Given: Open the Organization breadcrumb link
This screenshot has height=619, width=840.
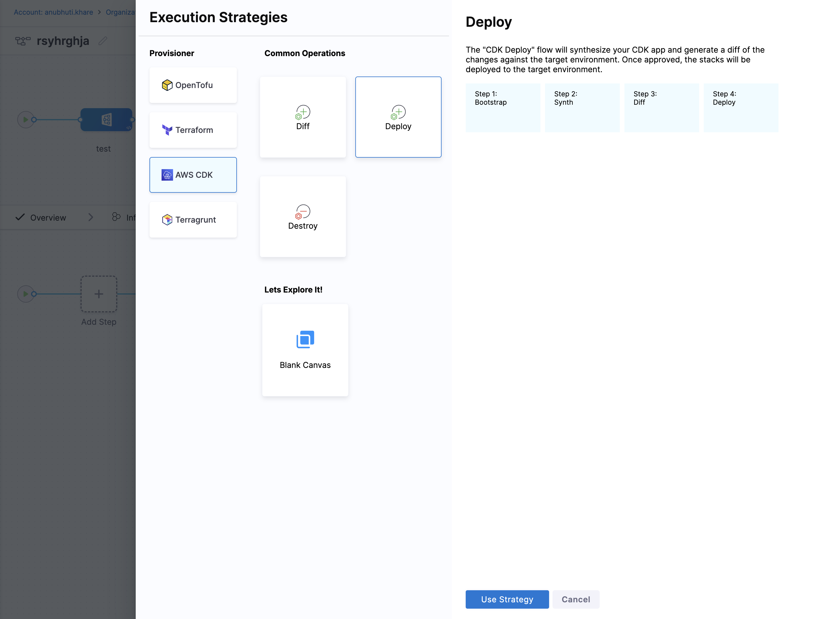Looking at the screenshot, I should [x=120, y=12].
